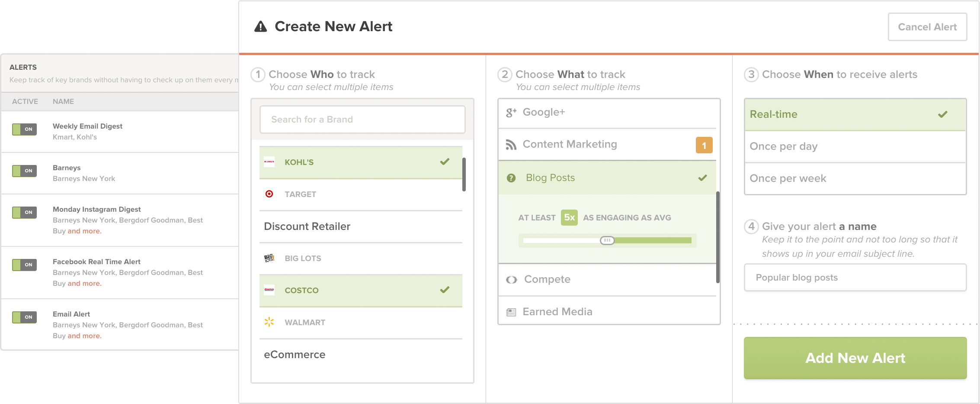980x404 pixels.
Task: Open the Monday Instagram Digest alert name
Action: click(x=96, y=210)
